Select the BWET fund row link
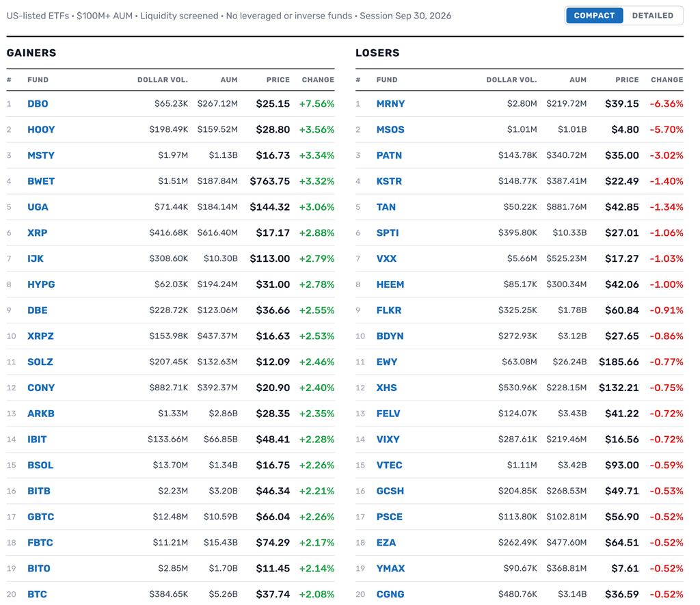 pos(41,181)
